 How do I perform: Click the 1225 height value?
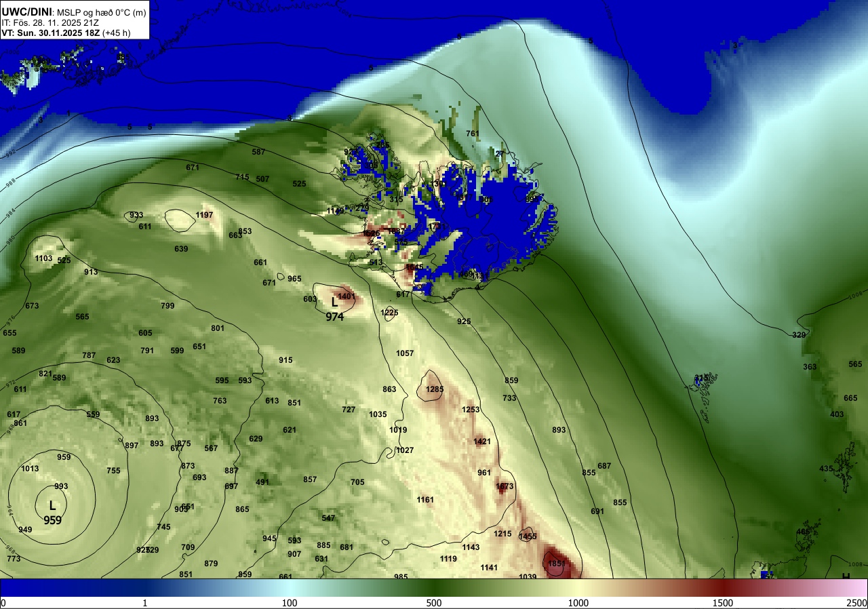[389, 313]
